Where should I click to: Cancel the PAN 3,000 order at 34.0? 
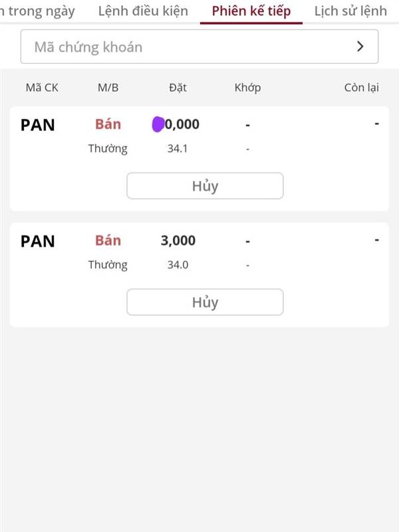tap(205, 302)
